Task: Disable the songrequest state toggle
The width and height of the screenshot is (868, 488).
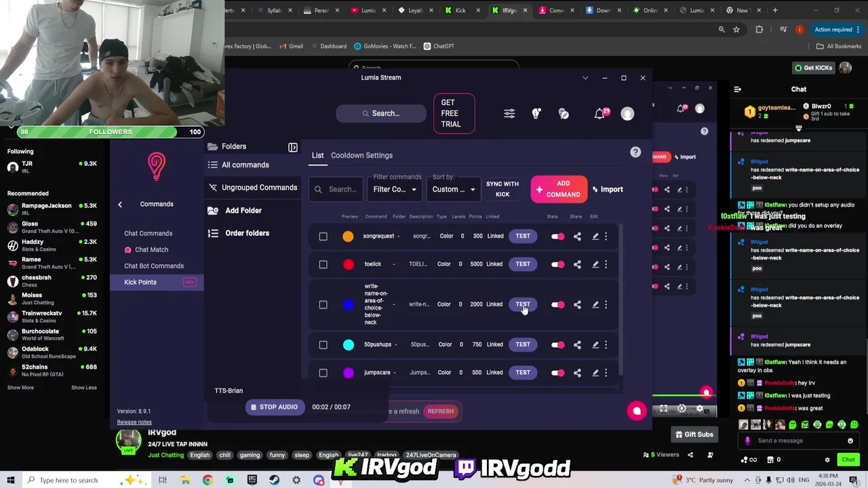Action: click(x=557, y=237)
